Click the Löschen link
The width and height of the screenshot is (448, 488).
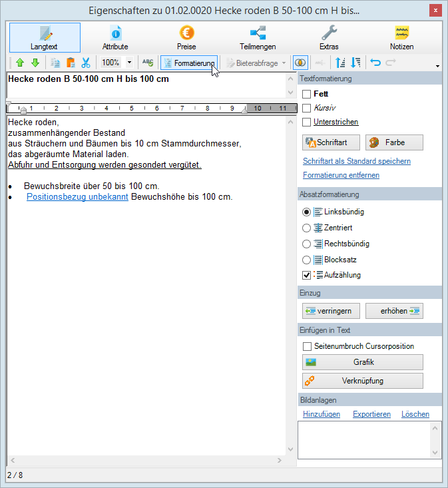(x=415, y=414)
